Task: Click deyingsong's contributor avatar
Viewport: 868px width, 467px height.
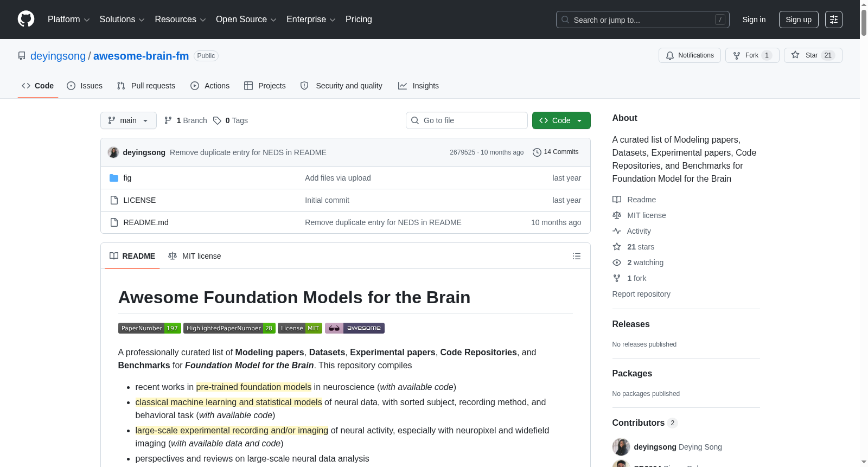Action: [x=621, y=447]
